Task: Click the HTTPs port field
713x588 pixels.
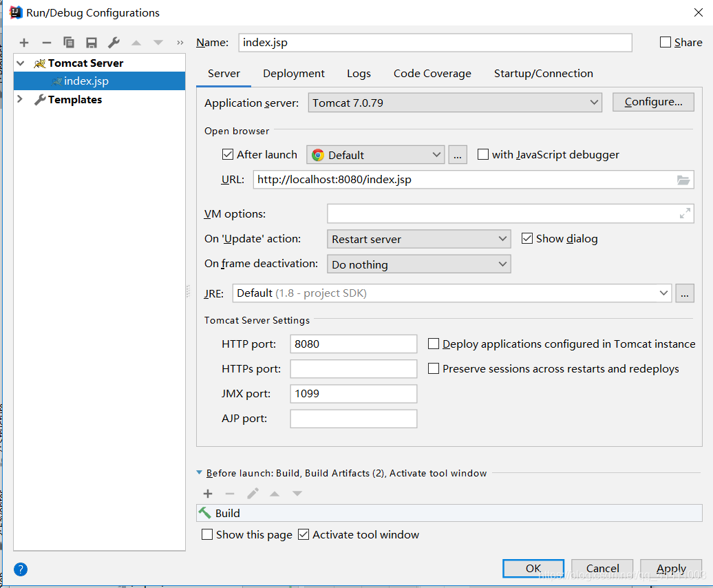Action: [x=353, y=369]
